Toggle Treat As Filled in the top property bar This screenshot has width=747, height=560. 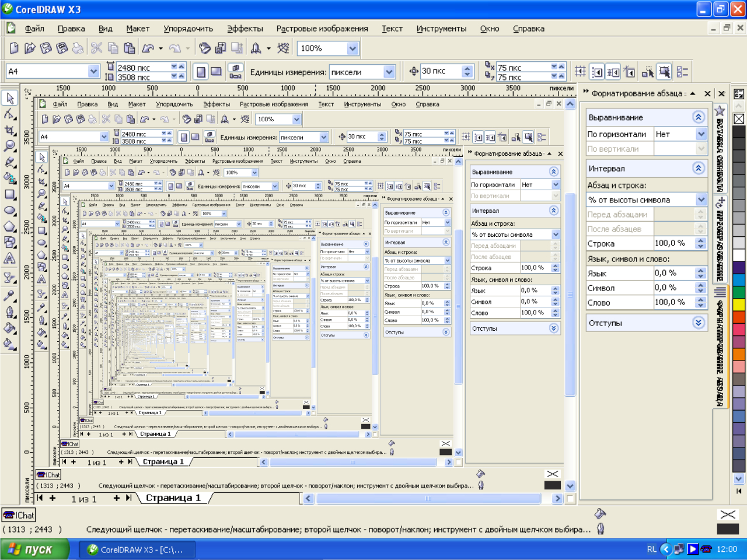[x=664, y=72]
